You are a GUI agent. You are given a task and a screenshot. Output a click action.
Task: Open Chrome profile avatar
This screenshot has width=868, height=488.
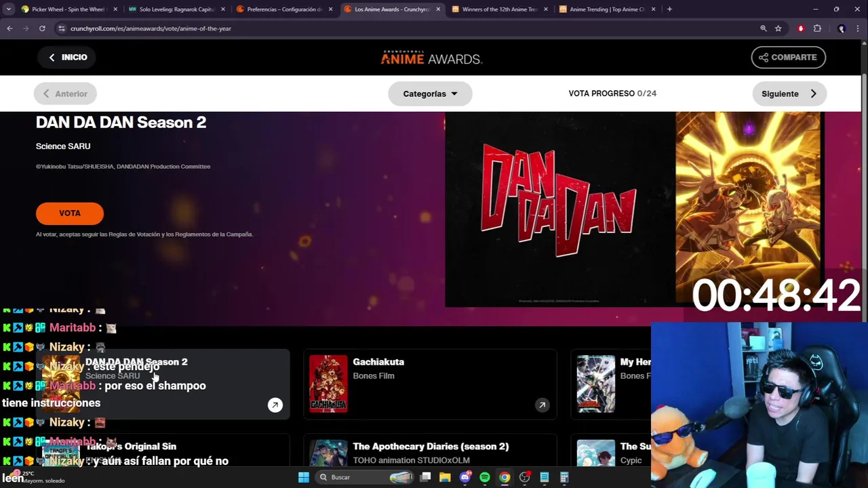tap(842, 28)
